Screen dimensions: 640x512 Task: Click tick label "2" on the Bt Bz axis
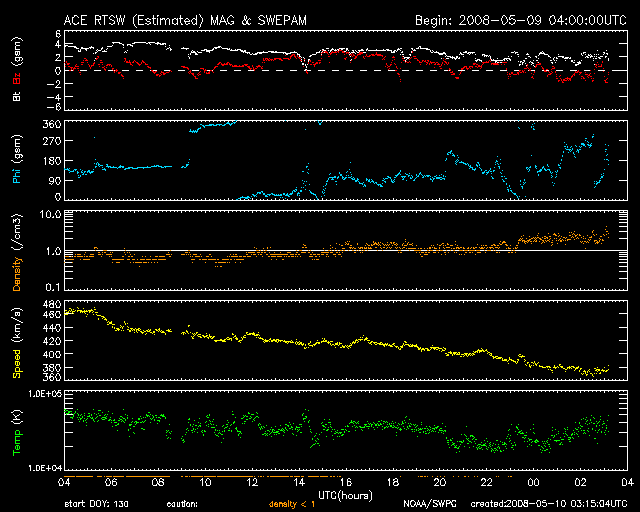[57, 58]
